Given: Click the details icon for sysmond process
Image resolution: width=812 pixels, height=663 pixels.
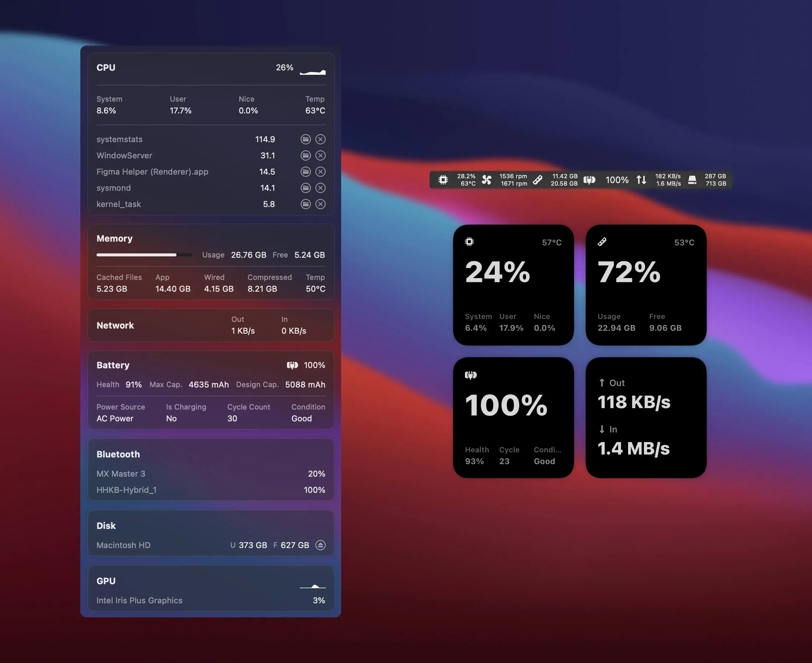Looking at the screenshot, I should [305, 188].
